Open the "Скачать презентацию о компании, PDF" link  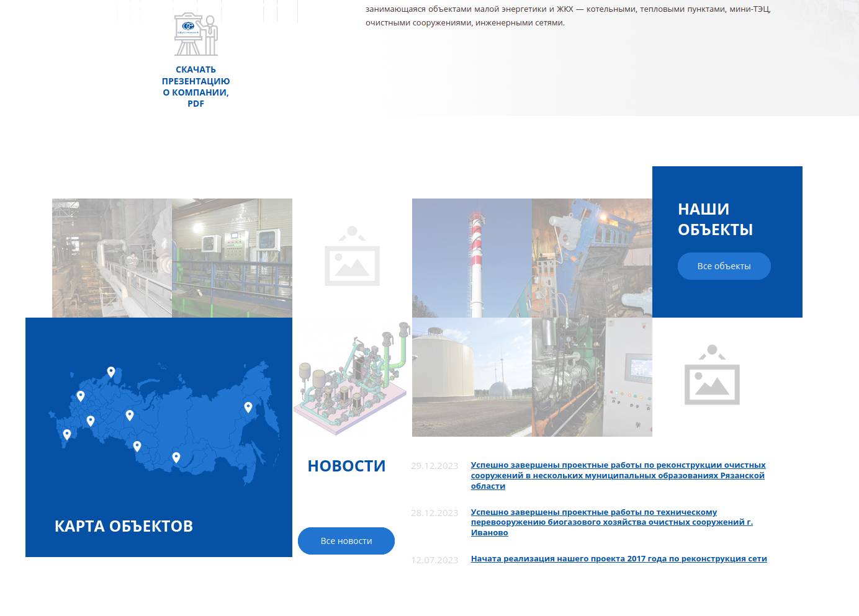pyautogui.click(x=196, y=86)
